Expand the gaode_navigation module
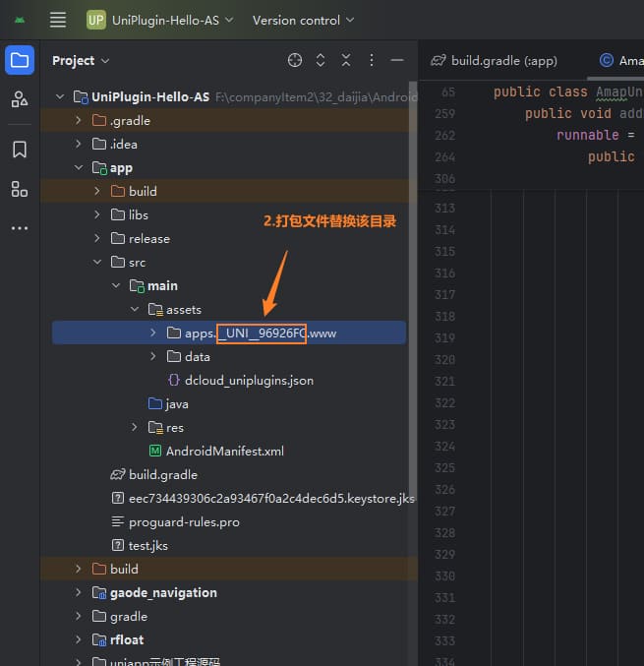The height and width of the screenshot is (666, 644). 79,593
